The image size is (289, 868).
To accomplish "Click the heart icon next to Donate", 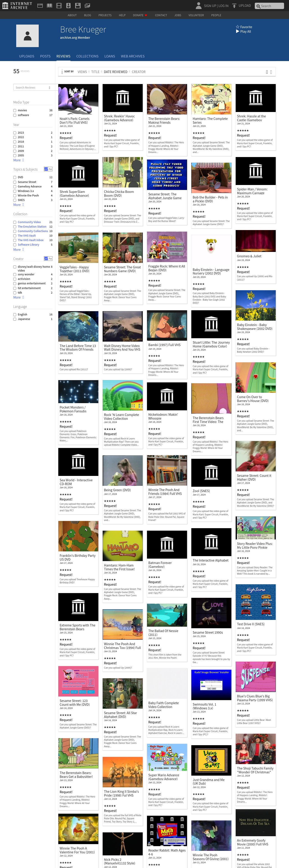I will point(146,15).
